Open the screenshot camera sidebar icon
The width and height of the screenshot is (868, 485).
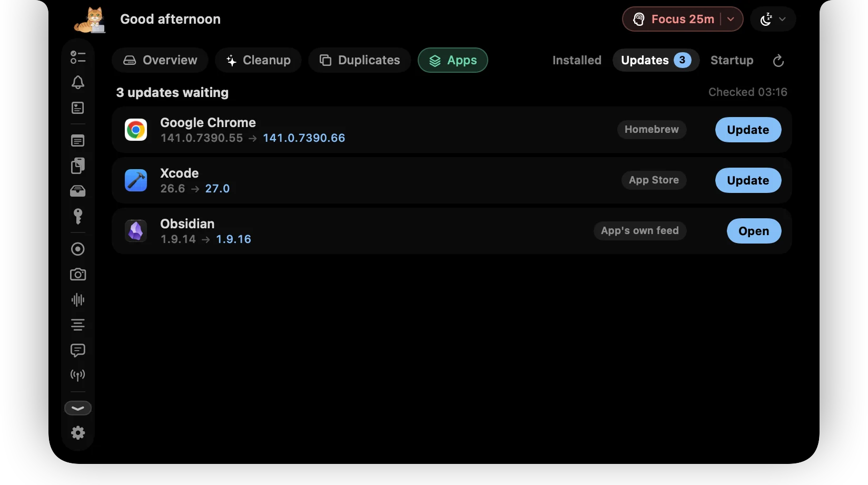(x=78, y=274)
